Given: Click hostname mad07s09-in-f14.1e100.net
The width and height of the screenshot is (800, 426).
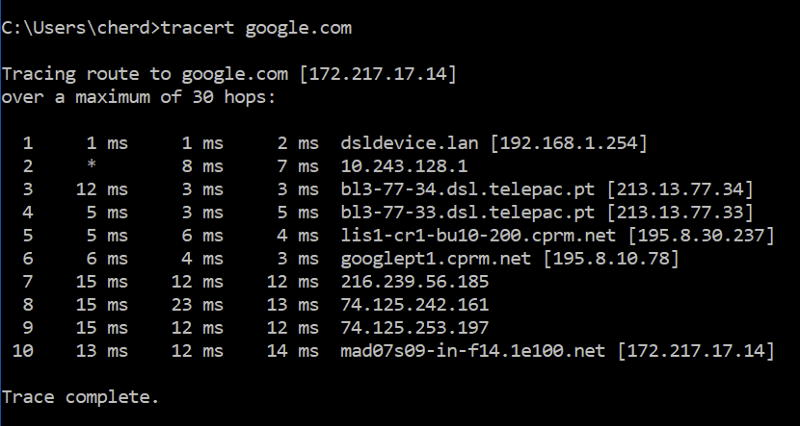Looking at the screenshot, I should pos(473,351).
